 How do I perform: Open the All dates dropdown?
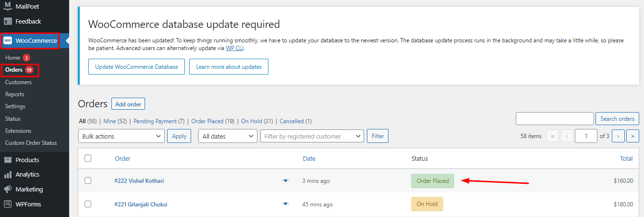pos(228,136)
